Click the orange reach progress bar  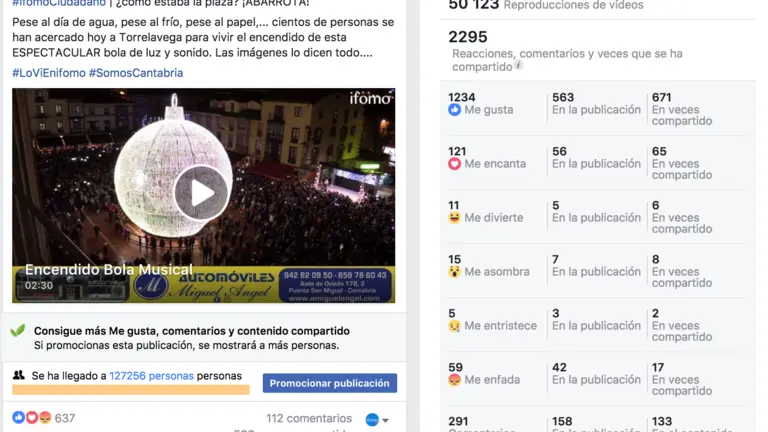point(131,390)
